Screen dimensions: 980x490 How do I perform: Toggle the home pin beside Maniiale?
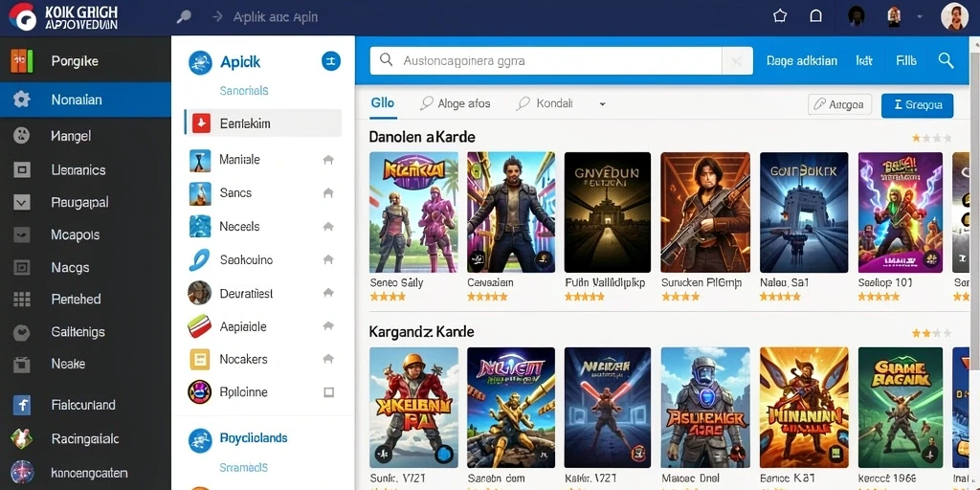click(x=328, y=160)
